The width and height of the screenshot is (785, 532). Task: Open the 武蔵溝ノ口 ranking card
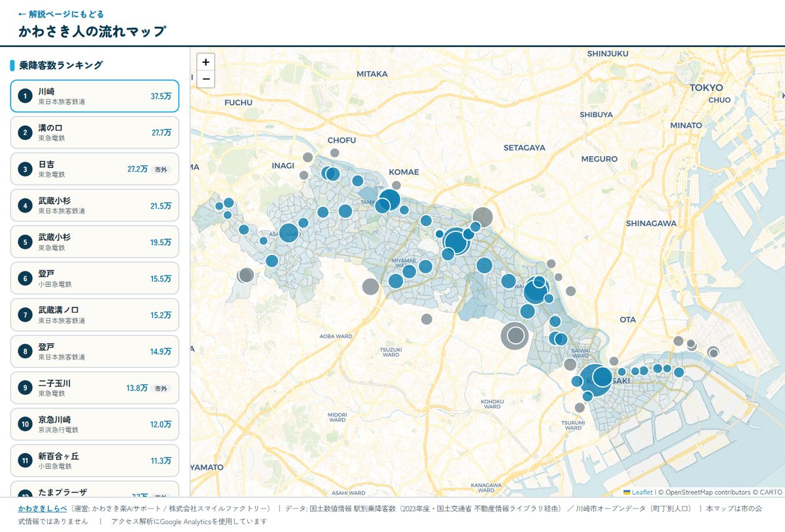pos(95,315)
